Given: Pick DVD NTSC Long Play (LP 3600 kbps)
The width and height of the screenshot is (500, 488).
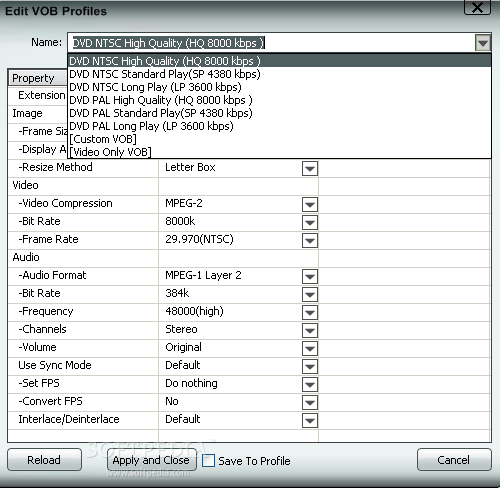Looking at the screenshot, I should click(x=279, y=87).
